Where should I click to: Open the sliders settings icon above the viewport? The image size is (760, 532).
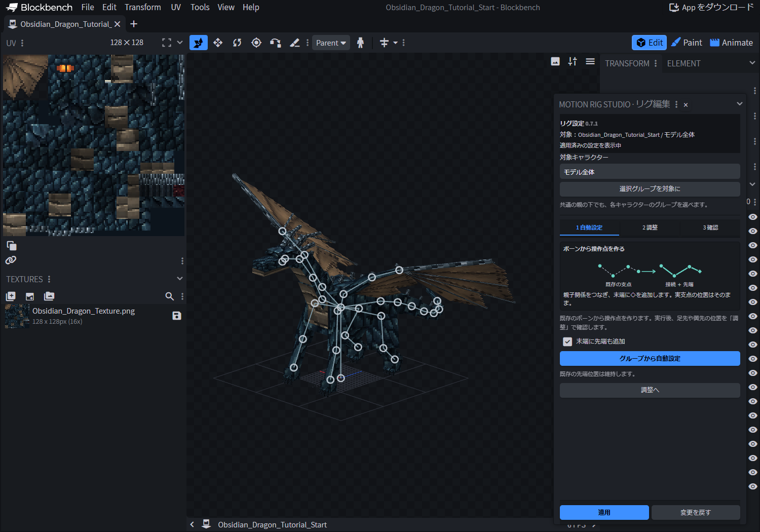(x=573, y=61)
